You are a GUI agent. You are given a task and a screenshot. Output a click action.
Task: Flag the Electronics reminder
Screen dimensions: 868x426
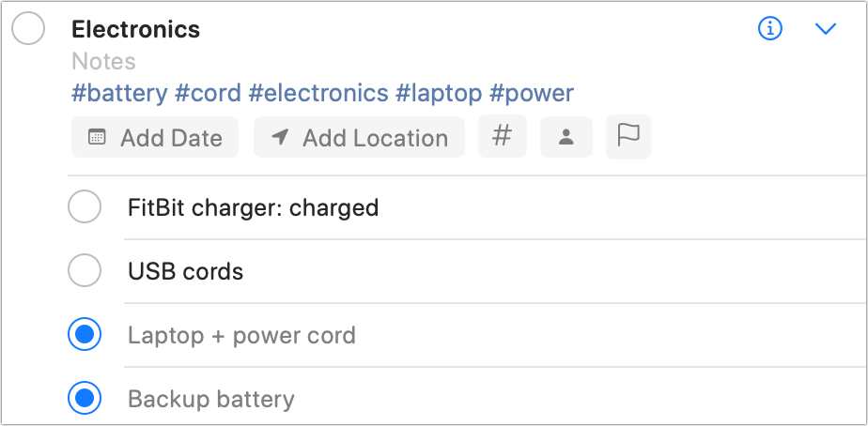[628, 137]
